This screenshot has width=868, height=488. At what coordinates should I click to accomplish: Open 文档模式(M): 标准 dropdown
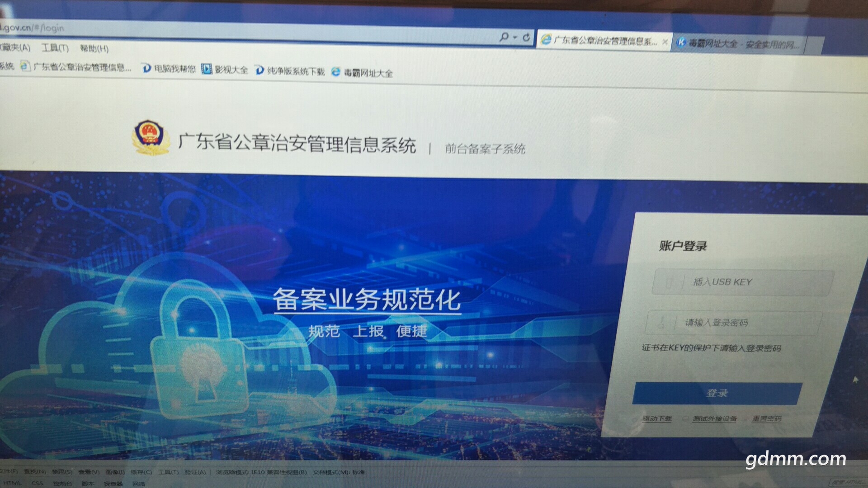[339, 472]
